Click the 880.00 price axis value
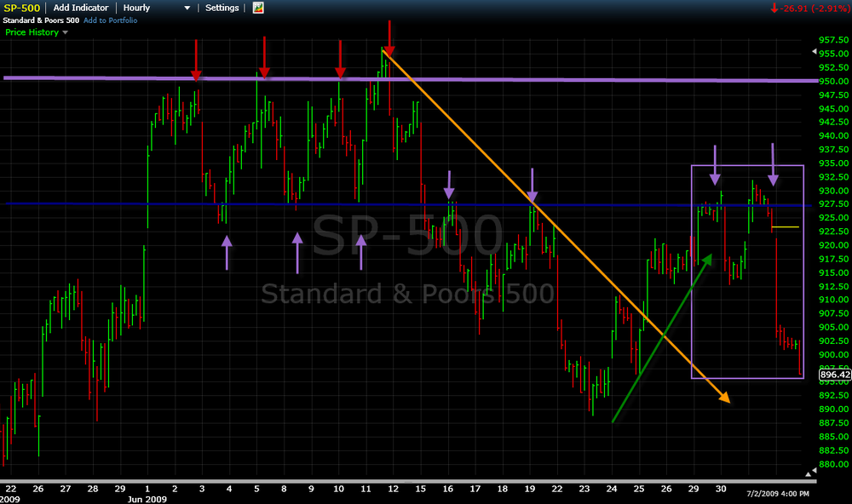Viewport: 852px width, 504px height. tap(833, 464)
